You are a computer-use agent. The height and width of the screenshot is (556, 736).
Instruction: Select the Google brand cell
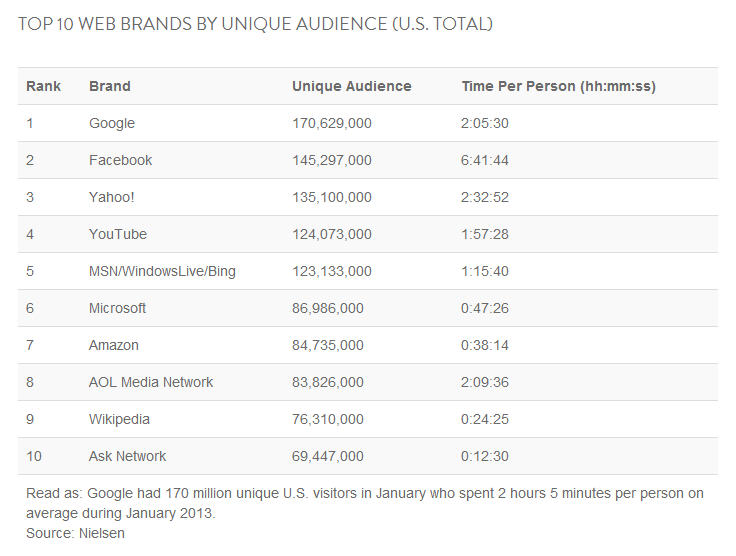click(112, 123)
